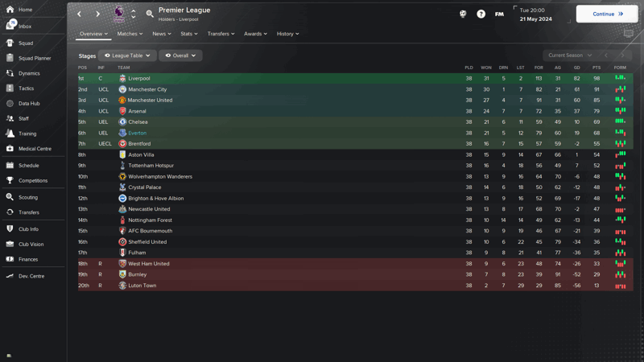Click the search magnifier icon
Viewport: 644px width, 362px height.
150,14
